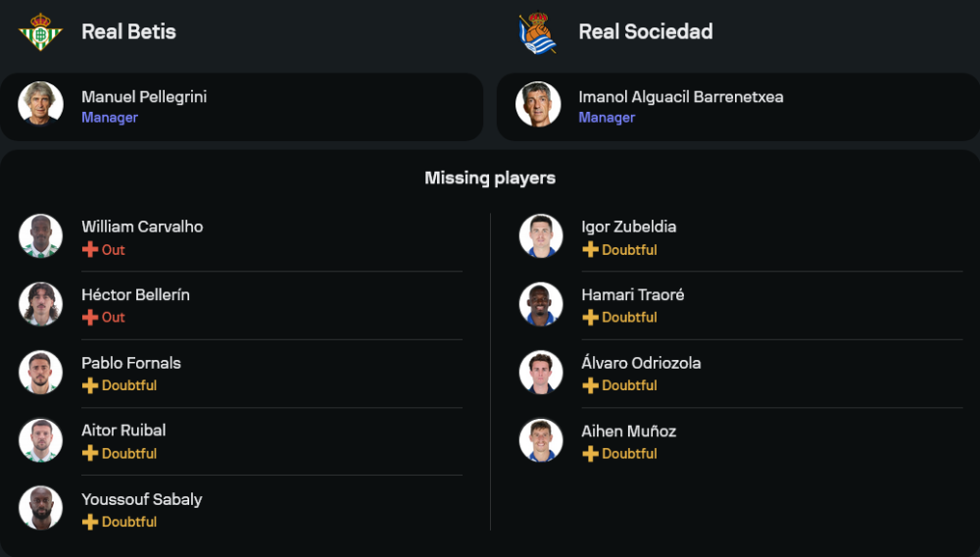Open Aitor Ruibal player name link
This screenshot has width=980, height=557.
[123, 430]
